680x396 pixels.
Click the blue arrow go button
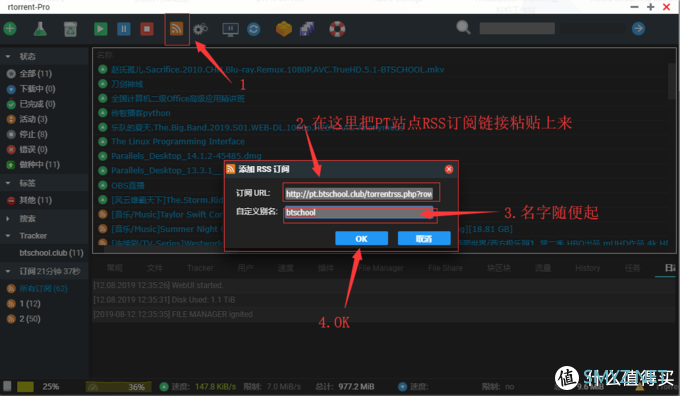coord(638,29)
